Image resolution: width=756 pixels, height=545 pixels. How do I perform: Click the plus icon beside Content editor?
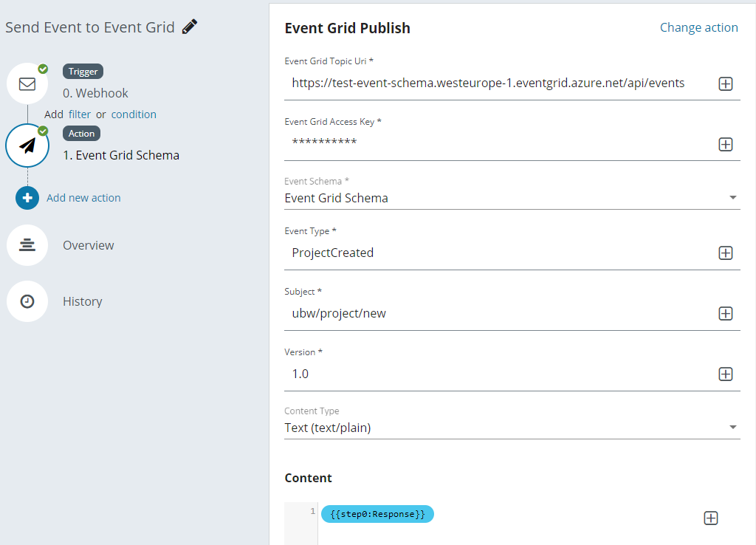point(711,518)
